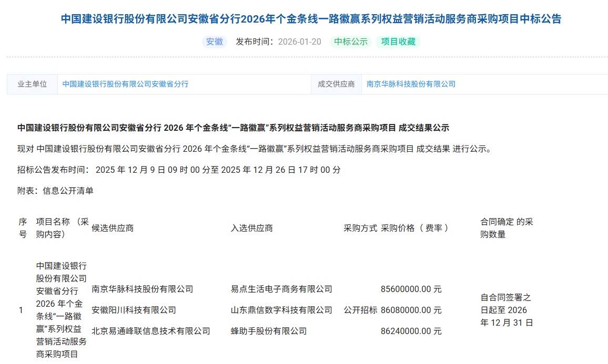Screen dimensions: 608x364
Task: Click the 采购方式 column header
Action: (360, 228)
